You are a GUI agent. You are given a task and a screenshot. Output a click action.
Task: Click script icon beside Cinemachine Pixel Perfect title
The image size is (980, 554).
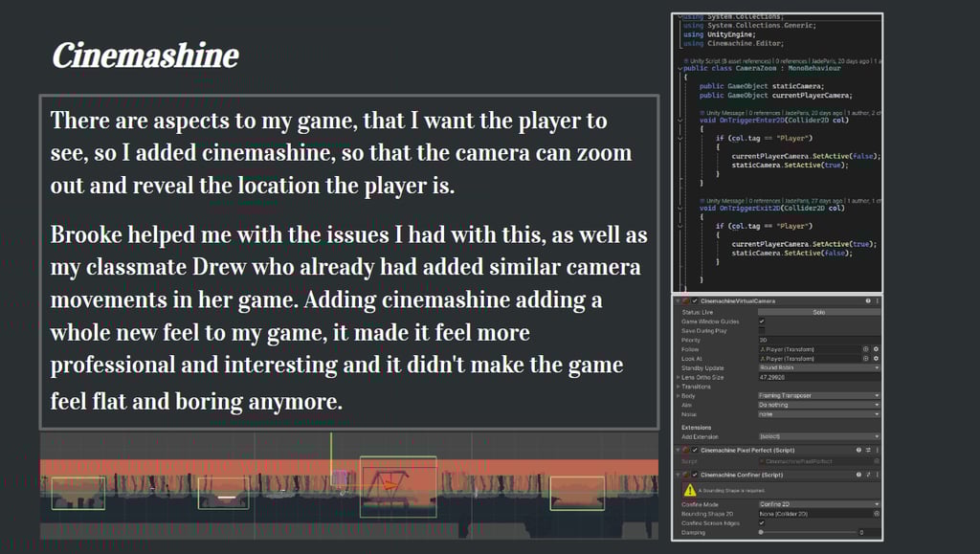click(x=686, y=450)
